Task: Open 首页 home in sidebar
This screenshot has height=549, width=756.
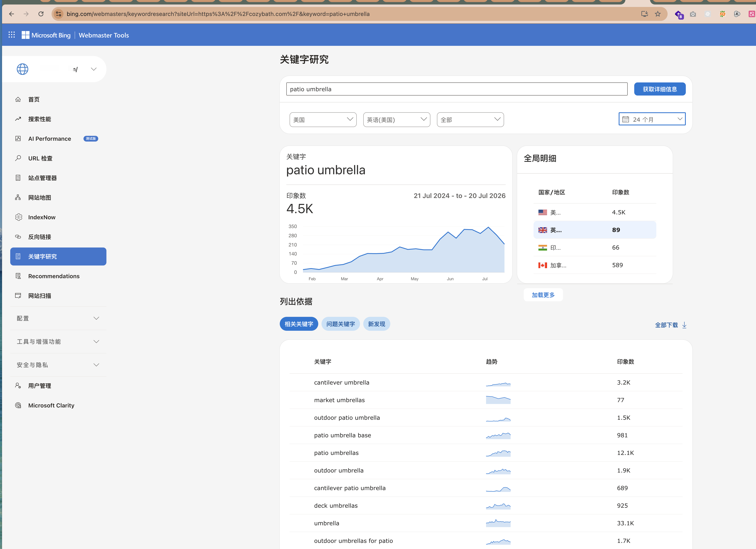Action: coord(58,99)
